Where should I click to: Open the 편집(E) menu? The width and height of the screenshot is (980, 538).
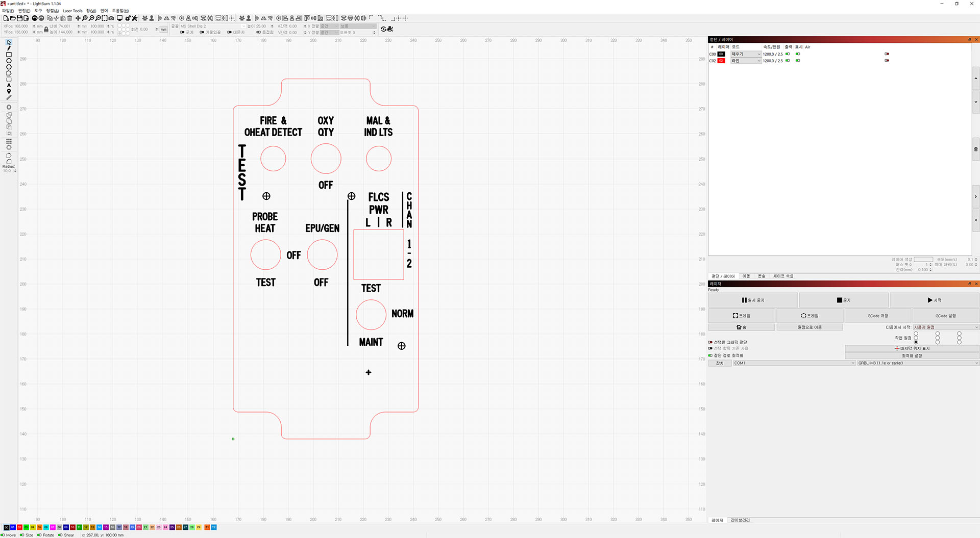click(24, 11)
